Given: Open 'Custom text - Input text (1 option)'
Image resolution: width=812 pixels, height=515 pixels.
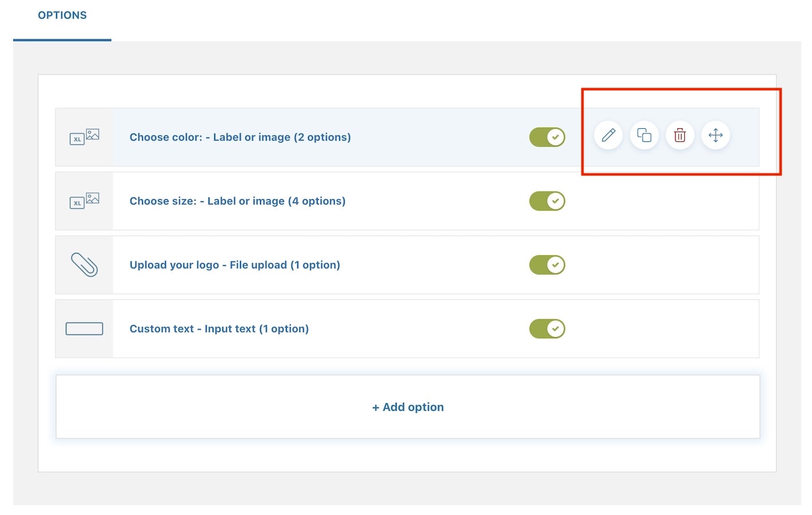Looking at the screenshot, I should point(219,328).
